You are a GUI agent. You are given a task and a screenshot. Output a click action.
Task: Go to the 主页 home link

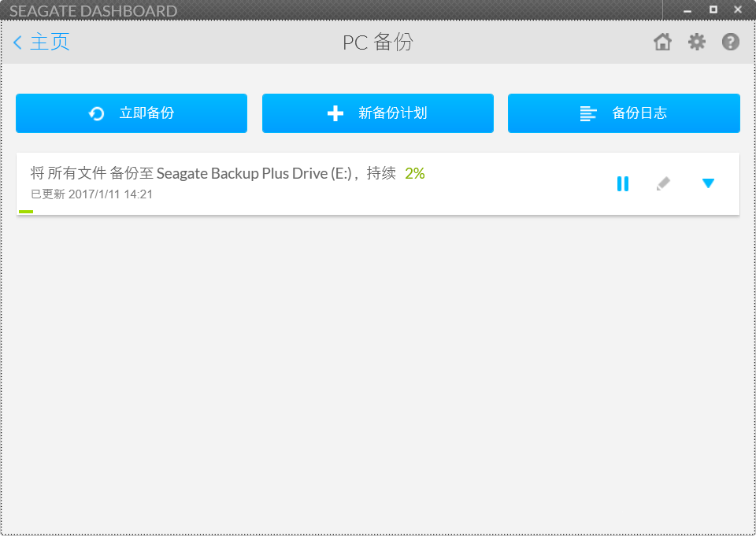tap(50, 43)
